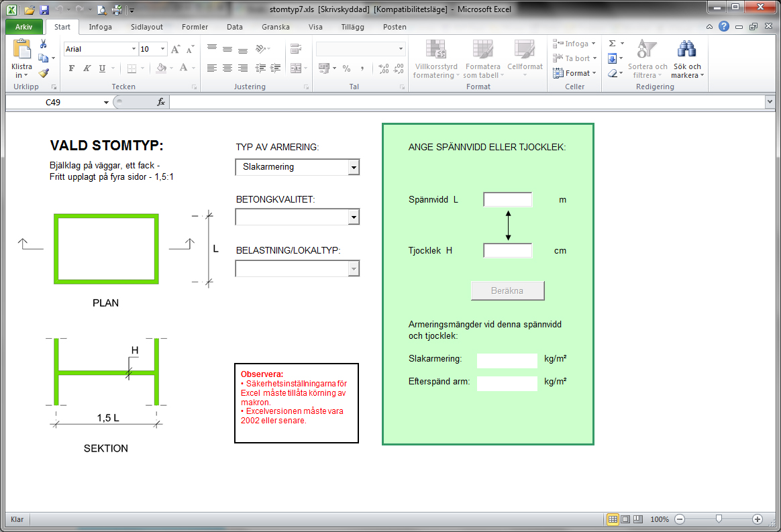
Task: Open the Arkiv file tab
Action: (23, 27)
